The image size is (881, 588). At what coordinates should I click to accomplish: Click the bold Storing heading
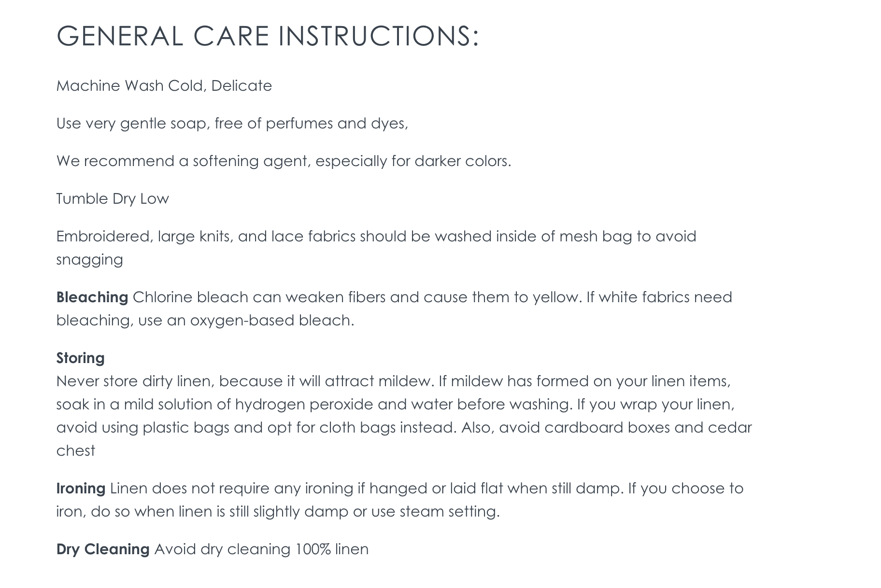tap(80, 358)
